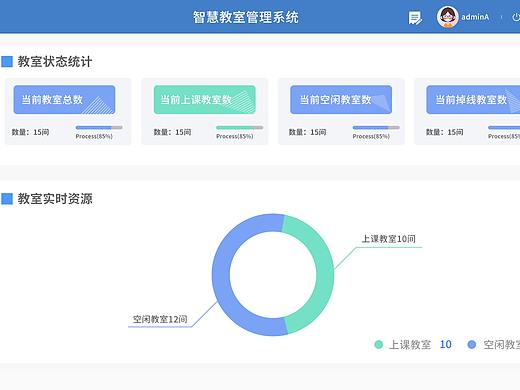Image resolution: width=520 pixels, height=390 pixels.
Task: Click blue square icon beside 教室状态统计
Action: click(7, 62)
